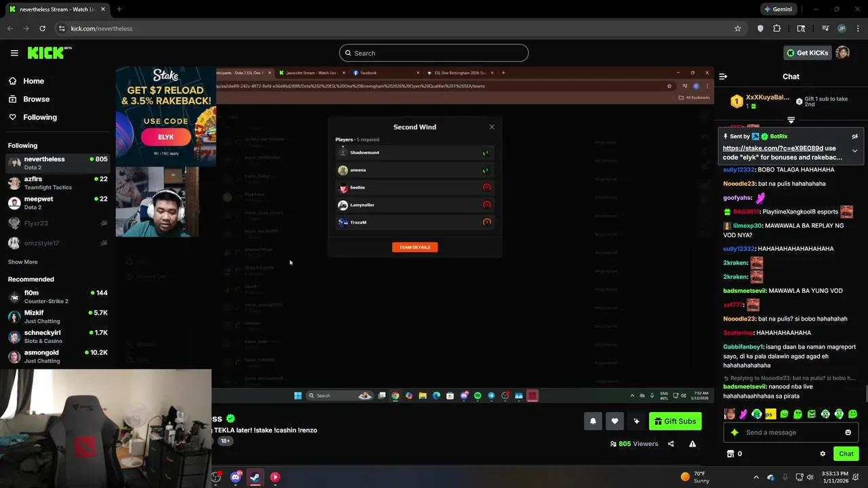868x488 pixels.
Task: Open recommended channel fl0m
Action: (58, 297)
